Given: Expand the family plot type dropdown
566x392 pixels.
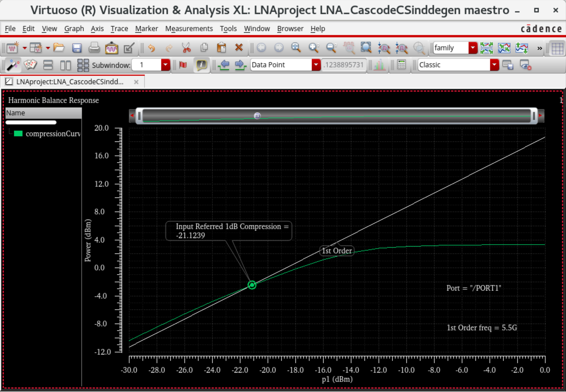Looking at the screenshot, I should click(x=473, y=48).
